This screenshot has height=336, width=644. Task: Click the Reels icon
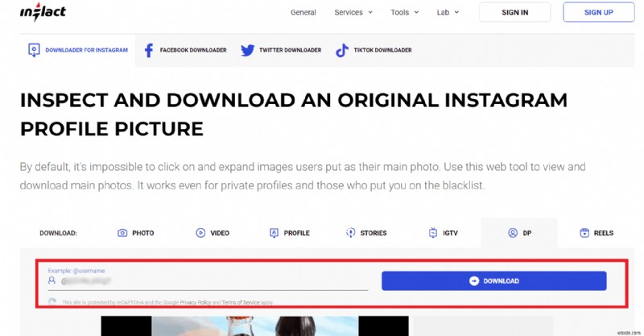[584, 233]
